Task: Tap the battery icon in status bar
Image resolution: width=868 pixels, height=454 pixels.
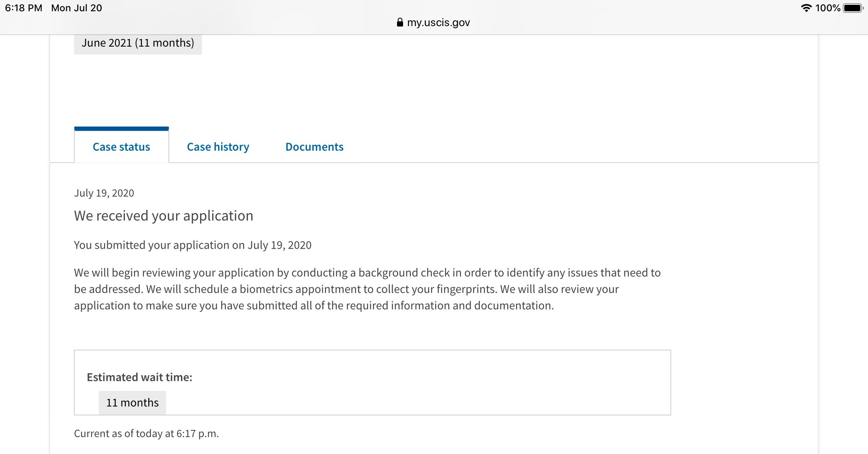Action: [852, 8]
